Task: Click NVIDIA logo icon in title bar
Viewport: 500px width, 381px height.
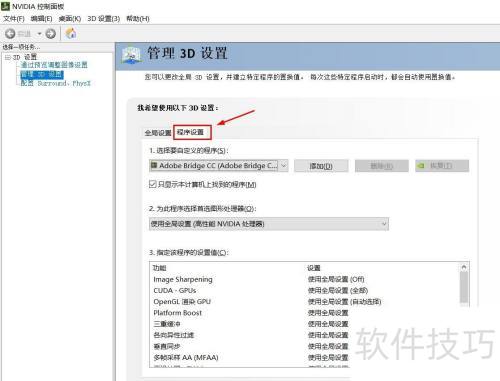Action: [x=5, y=6]
